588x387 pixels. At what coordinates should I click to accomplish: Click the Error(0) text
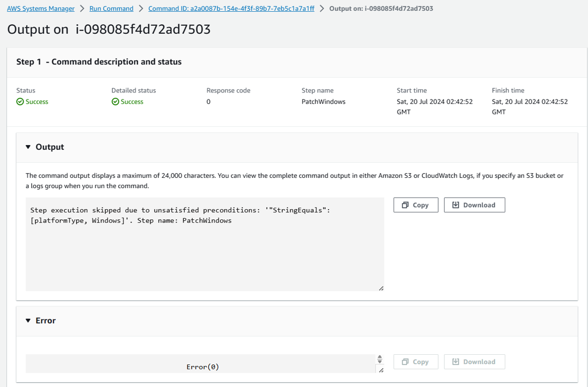[x=202, y=367]
